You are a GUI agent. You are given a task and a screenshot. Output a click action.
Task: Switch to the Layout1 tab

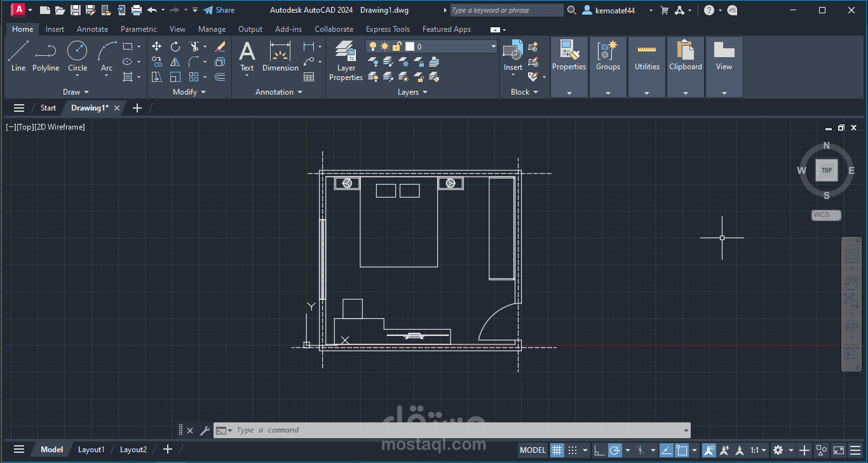[x=91, y=449]
